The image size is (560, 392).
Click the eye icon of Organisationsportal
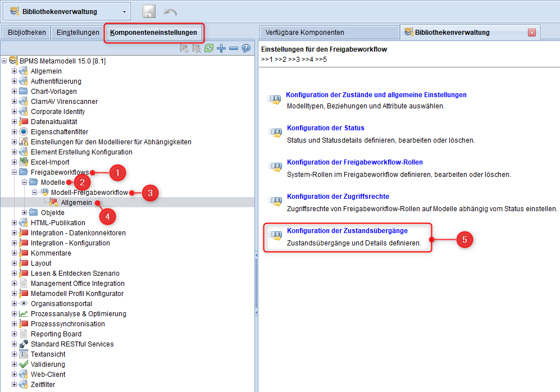(24, 303)
